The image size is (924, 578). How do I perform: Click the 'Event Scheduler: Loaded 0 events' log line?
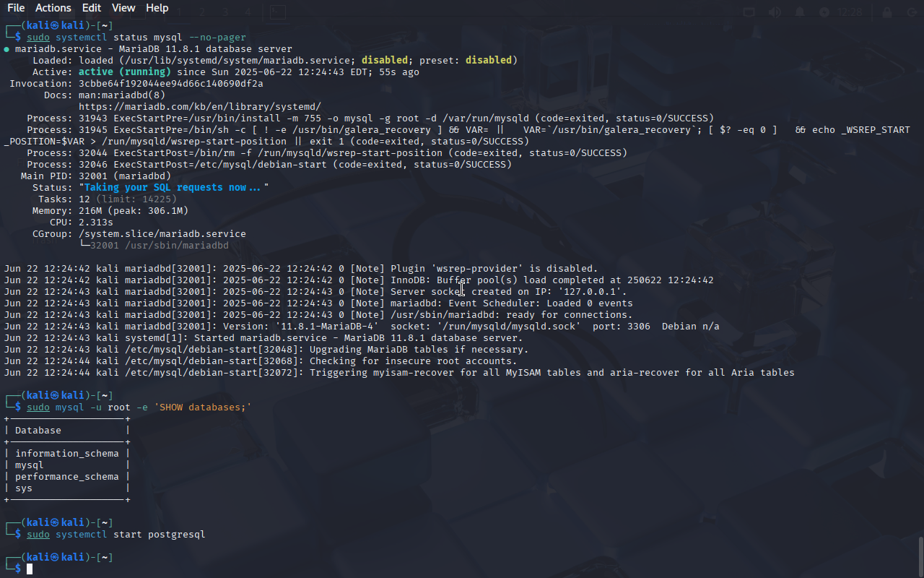512,303
